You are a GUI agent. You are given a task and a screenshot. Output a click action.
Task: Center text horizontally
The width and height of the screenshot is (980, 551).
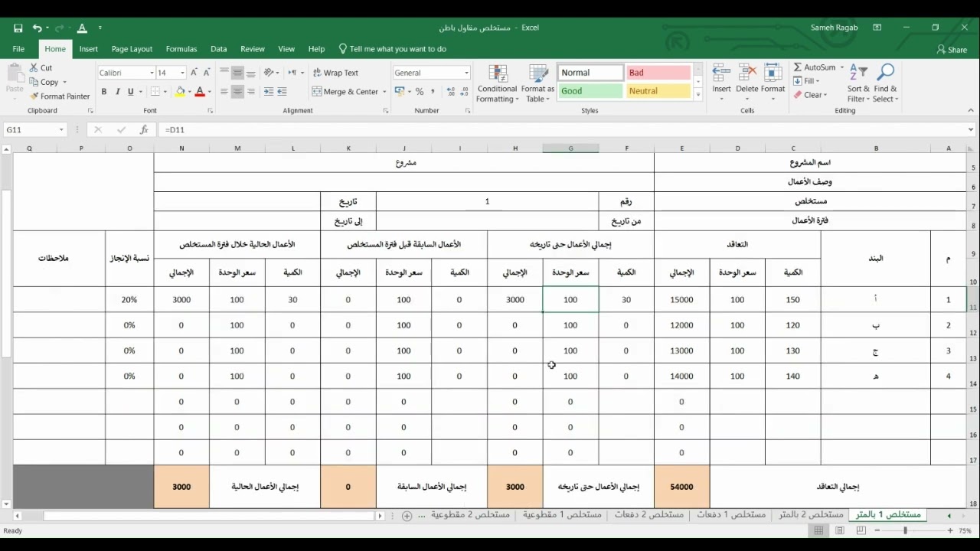coord(237,92)
